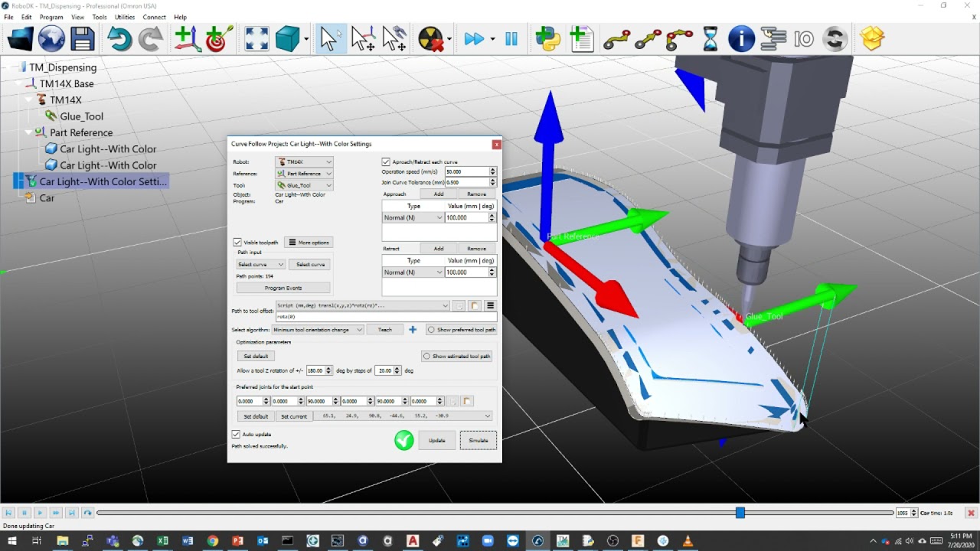Pause the simulation
Image resolution: width=980 pixels, height=551 pixels.
(511, 38)
